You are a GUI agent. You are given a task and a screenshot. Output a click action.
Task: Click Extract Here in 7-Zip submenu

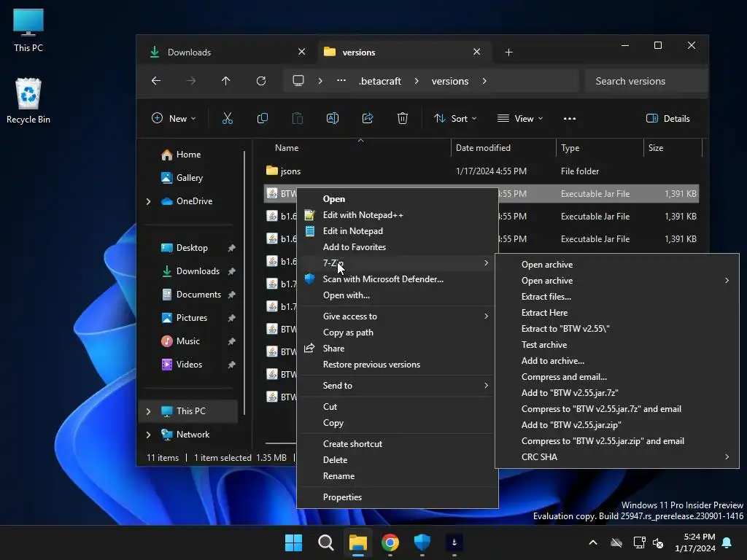[x=544, y=313]
